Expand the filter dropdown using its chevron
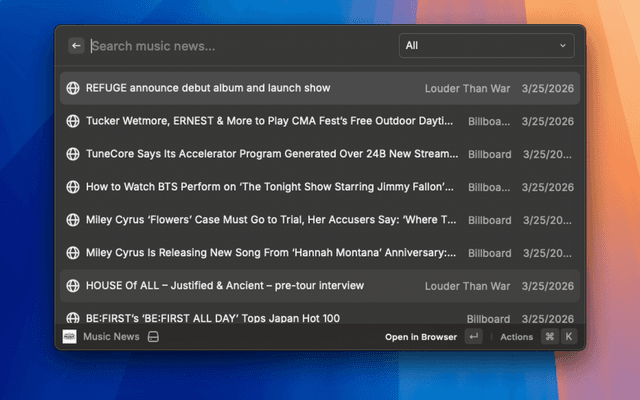640x400 pixels. coord(563,45)
